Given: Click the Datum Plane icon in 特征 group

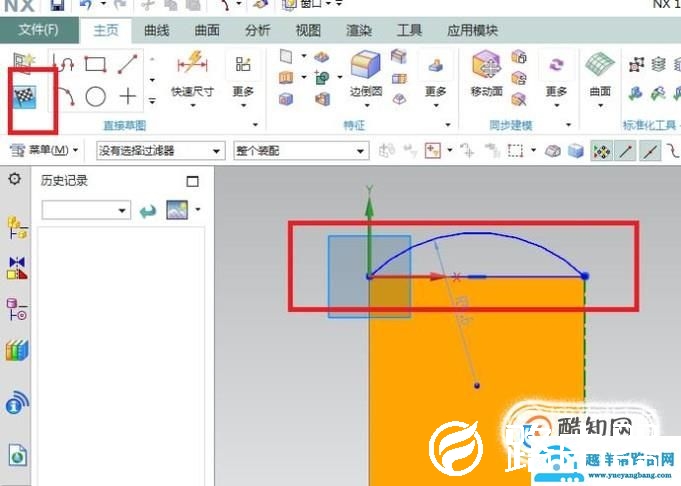Looking at the screenshot, I should click(x=286, y=56).
